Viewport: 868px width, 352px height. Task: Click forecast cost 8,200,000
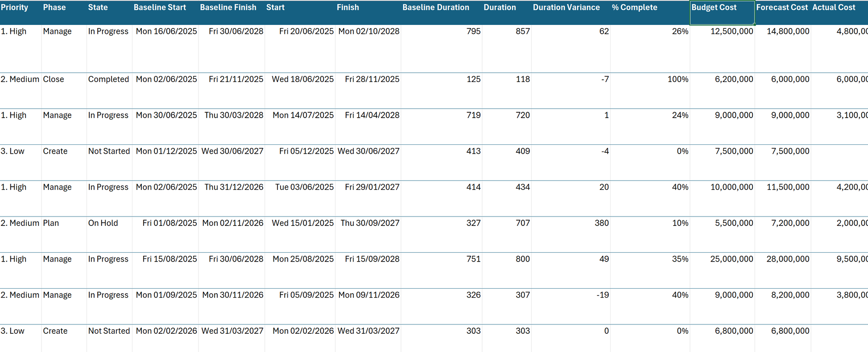click(790, 295)
